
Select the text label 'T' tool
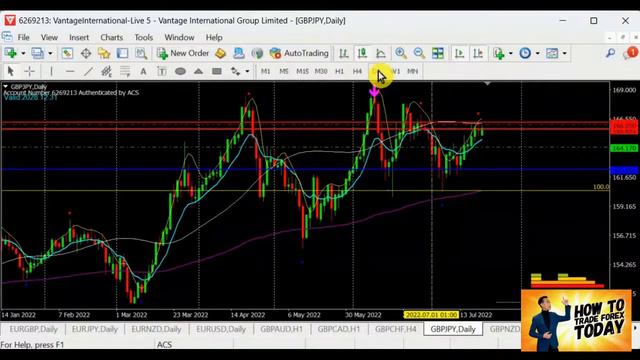pos(162,71)
